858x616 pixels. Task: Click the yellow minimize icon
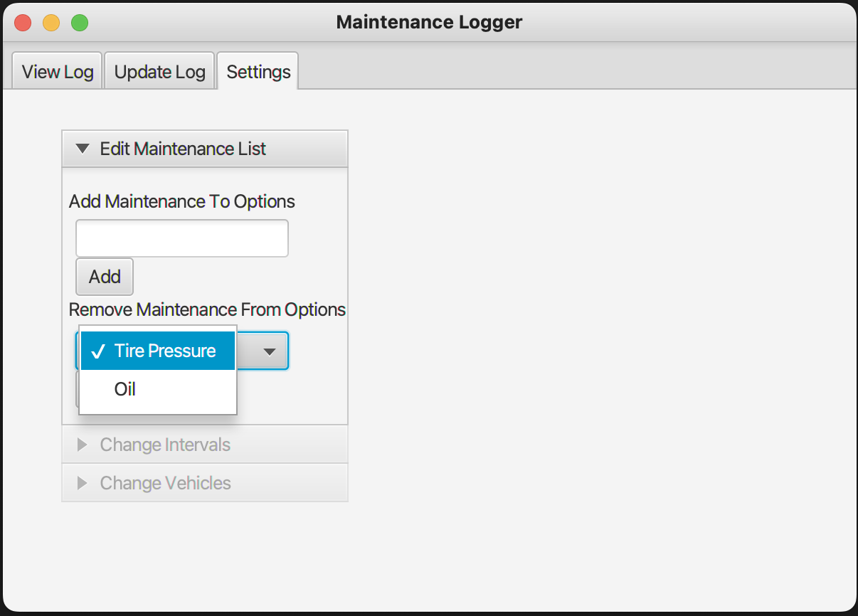click(x=51, y=22)
